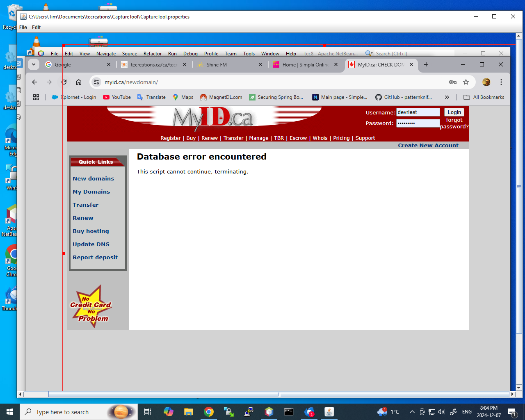The height and width of the screenshot is (420, 525).
Task: Click the Windows taskbar search box
Action: coord(79,412)
